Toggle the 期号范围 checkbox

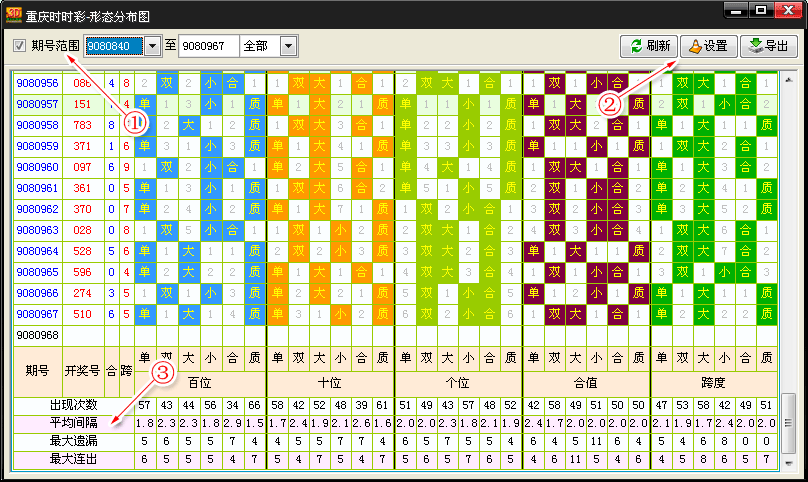pos(20,46)
